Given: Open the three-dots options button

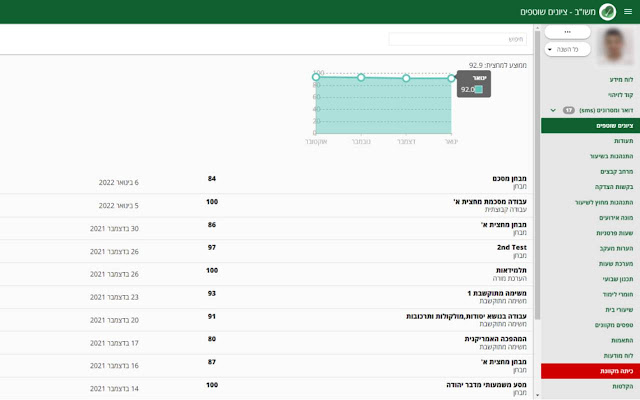Looking at the screenshot, I should pos(567,32).
